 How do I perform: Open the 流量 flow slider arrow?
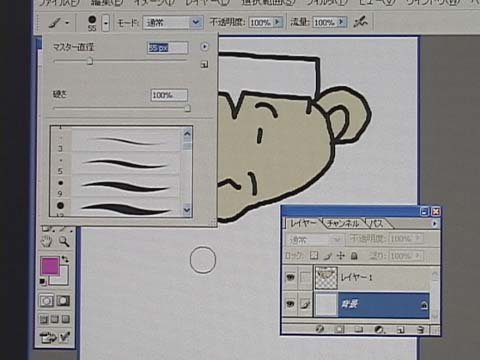click(341, 22)
